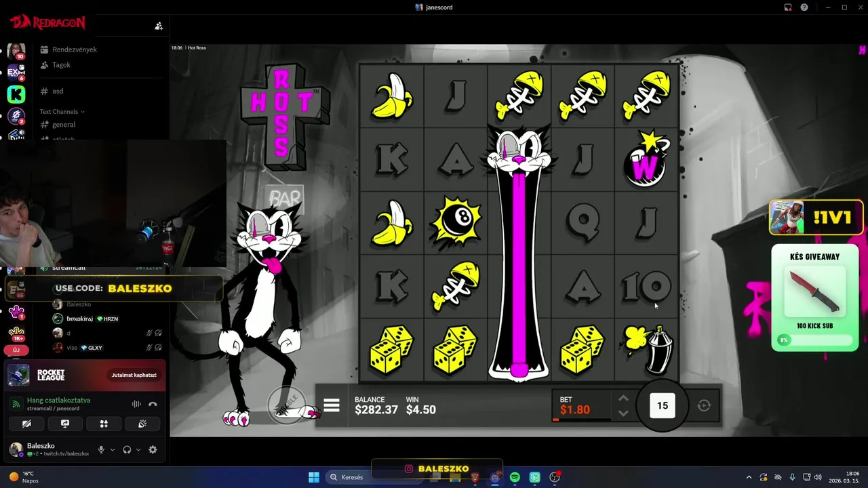
Task: Click Baleszko user avatar
Action: [16, 449]
